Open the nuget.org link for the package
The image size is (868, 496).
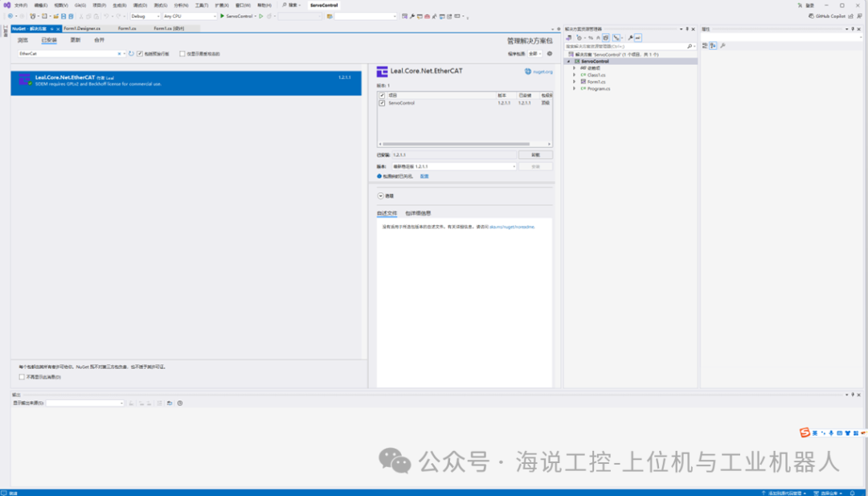[541, 72]
